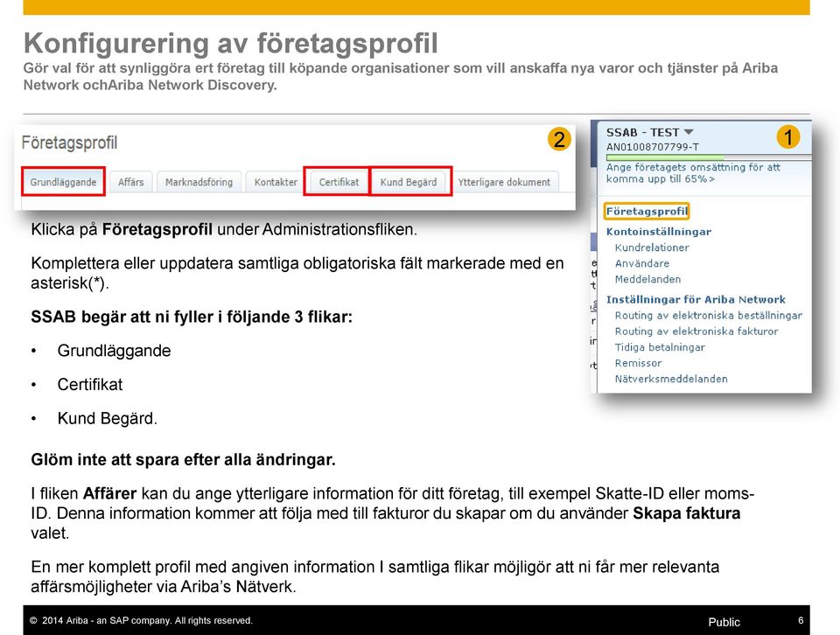840x635 pixels.
Task: Click the Företagsprofil menu link
Action: [647, 211]
